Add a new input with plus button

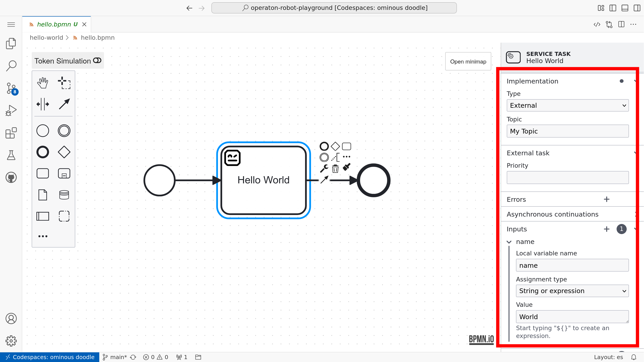[606, 229]
